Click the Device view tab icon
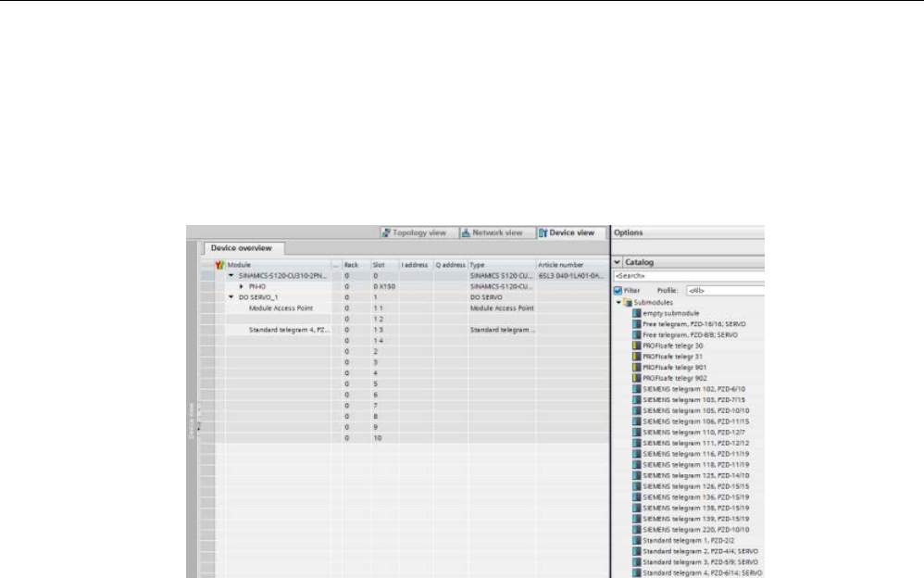This screenshot has height=578, width=924. click(x=543, y=232)
